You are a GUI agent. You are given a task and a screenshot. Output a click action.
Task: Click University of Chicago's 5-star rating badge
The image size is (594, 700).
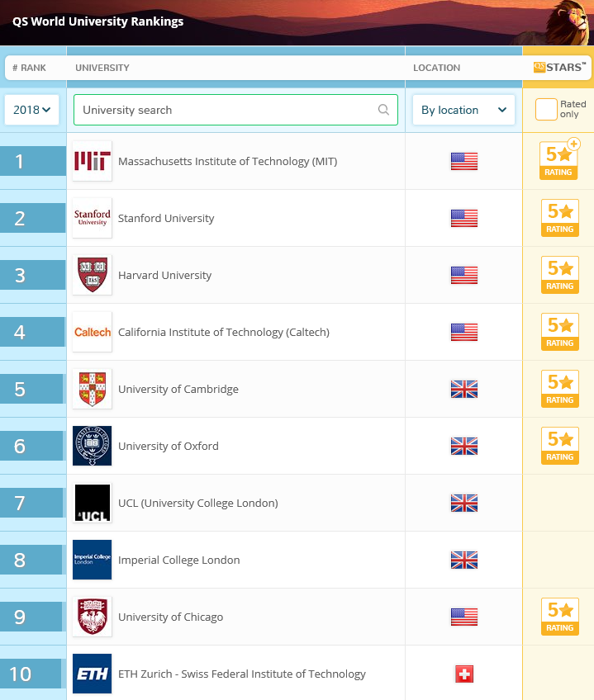point(559,617)
